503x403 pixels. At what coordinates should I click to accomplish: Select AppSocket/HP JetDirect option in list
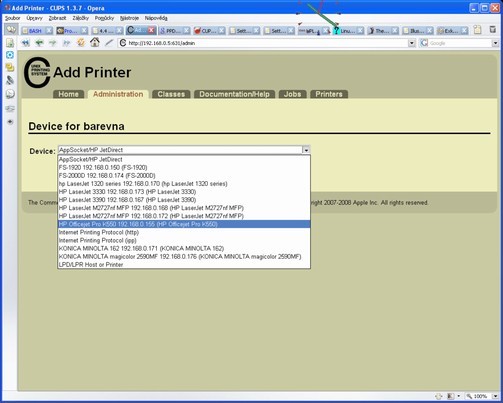click(x=184, y=159)
